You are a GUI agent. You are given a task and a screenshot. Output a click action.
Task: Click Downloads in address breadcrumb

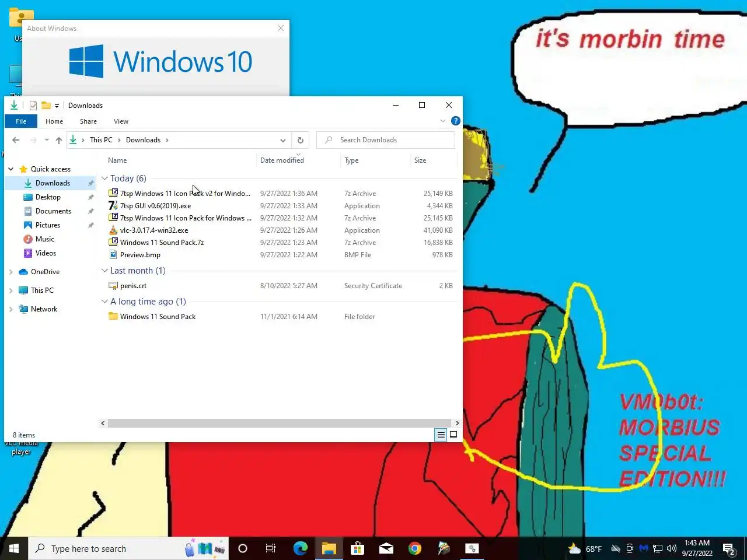(143, 140)
